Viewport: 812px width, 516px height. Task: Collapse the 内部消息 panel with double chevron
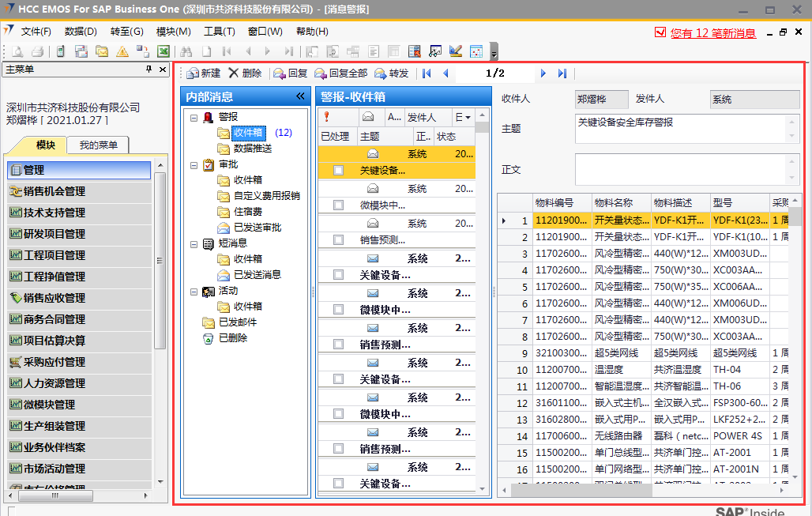(x=300, y=96)
